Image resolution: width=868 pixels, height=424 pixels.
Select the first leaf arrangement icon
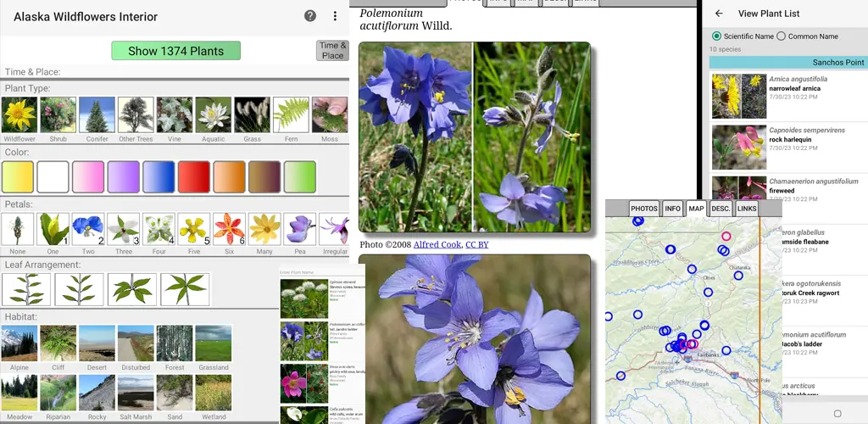click(26, 289)
